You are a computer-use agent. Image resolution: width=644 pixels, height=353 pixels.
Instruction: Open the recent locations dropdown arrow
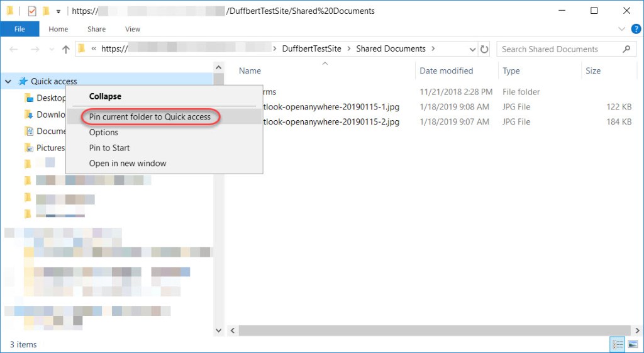pyautogui.click(x=52, y=49)
